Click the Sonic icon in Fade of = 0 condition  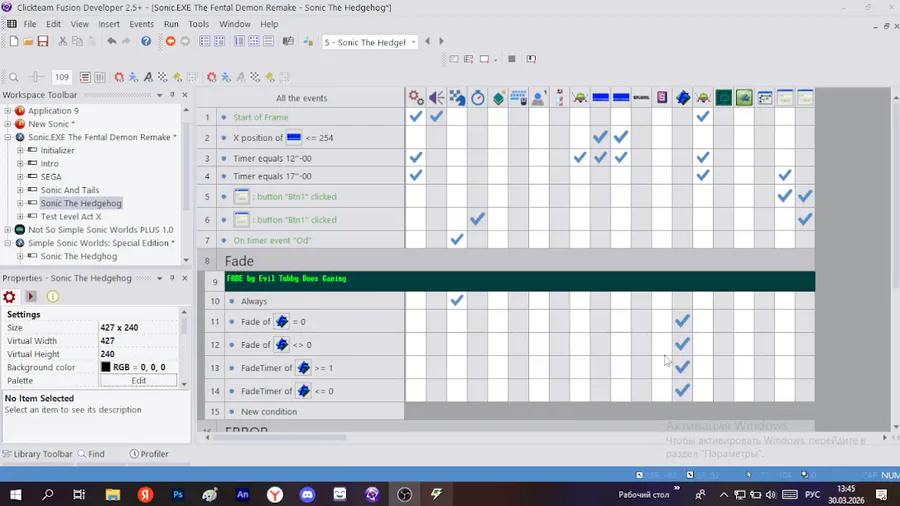(282, 321)
